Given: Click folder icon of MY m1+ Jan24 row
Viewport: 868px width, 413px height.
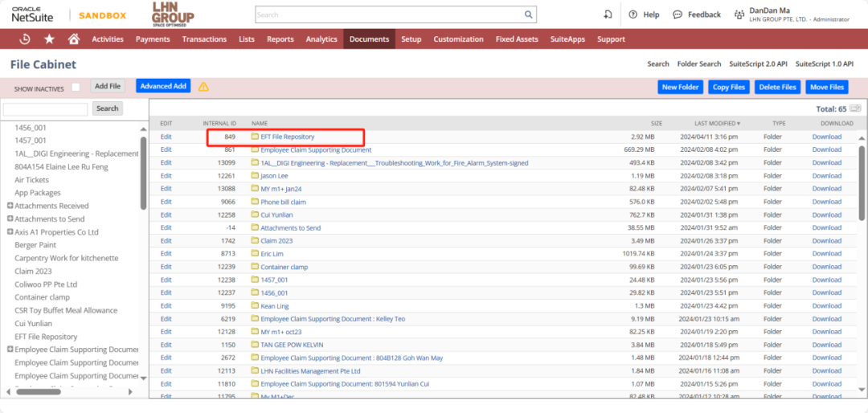Looking at the screenshot, I should click(x=256, y=188).
